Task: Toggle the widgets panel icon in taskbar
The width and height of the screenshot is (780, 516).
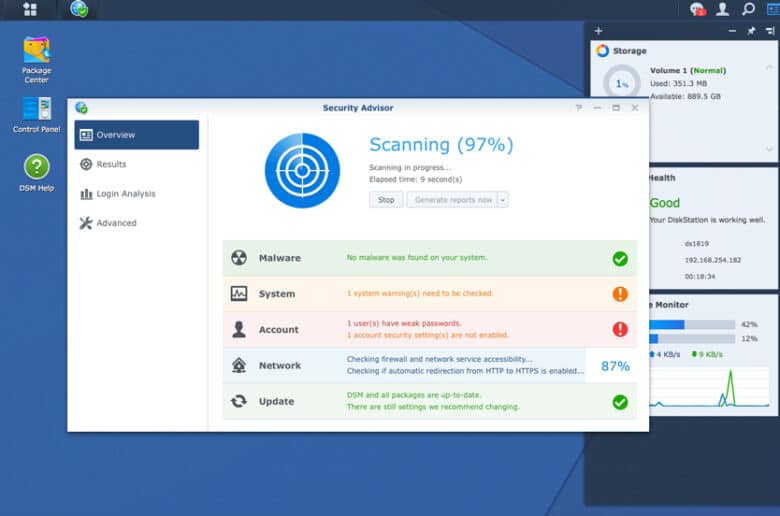Action: 773,8
